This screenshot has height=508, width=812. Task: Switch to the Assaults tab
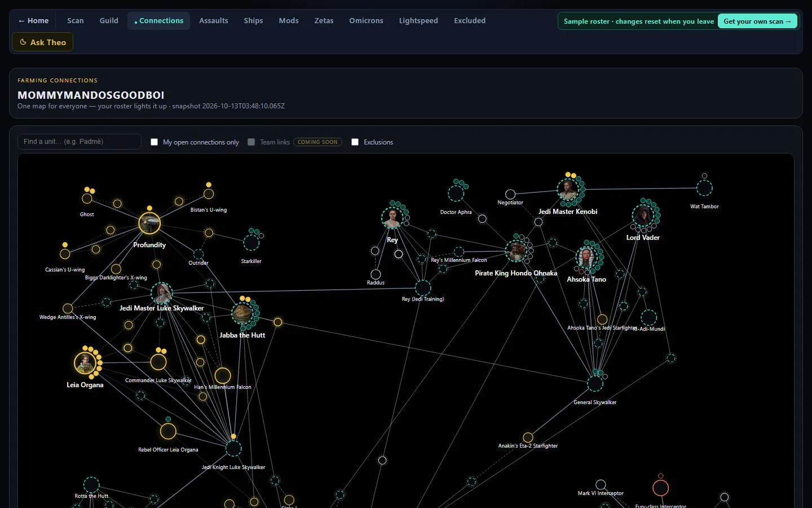214,21
